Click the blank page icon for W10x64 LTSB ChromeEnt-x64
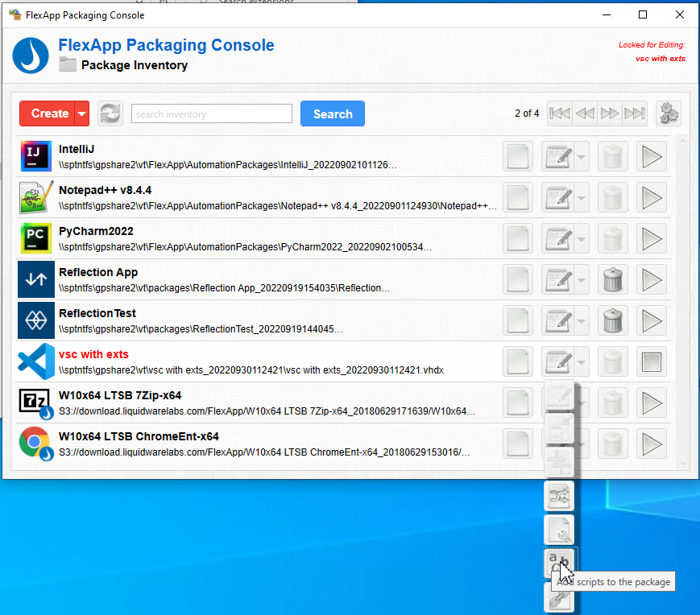The width and height of the screenshot is (700, 615). point(518,444)
